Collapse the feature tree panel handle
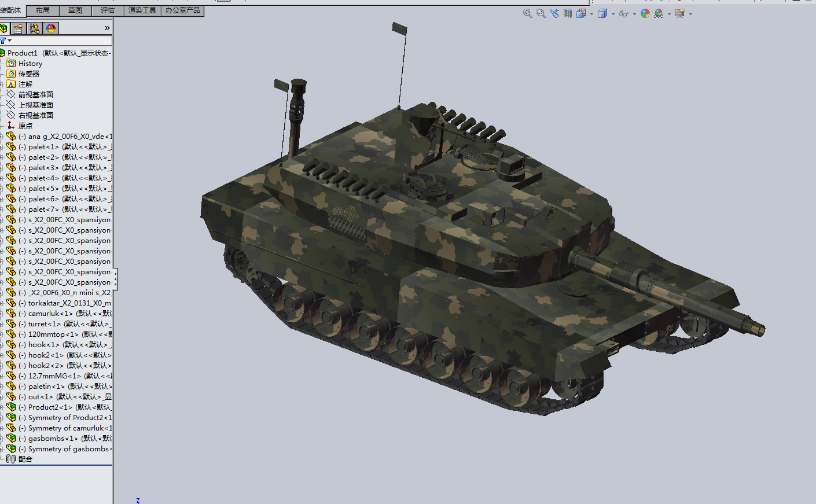Viewport: 816px width, 504px height. [116, 278]
